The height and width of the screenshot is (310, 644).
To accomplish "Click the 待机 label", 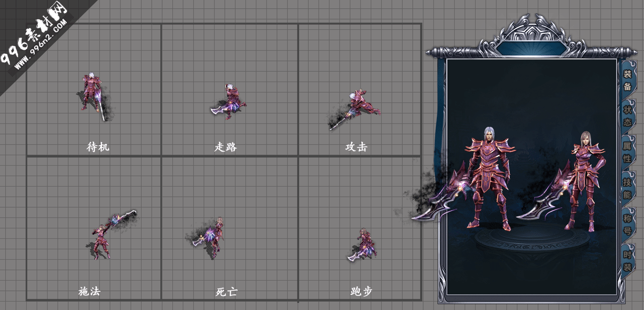I will (x=98, y=147).
